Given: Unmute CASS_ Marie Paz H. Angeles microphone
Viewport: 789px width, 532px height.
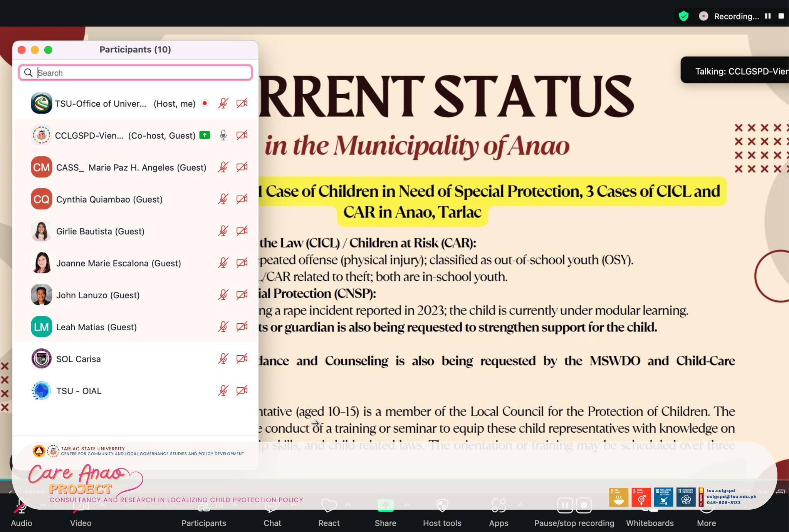Looking at the screenshot, I should pyautogui.click(x=223, y=167).
